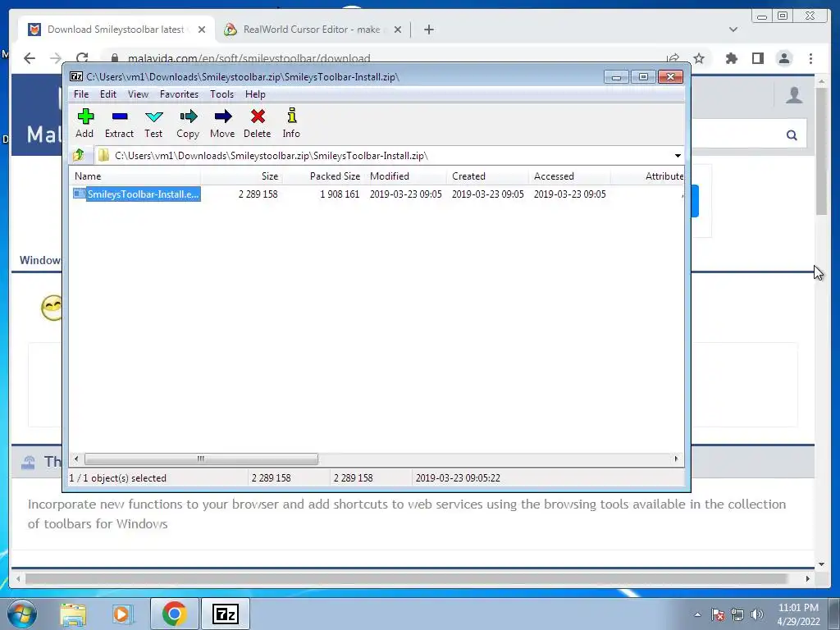Expand the address path dropdown
This screenshot has width=840, height=630.
click(678, 156)
